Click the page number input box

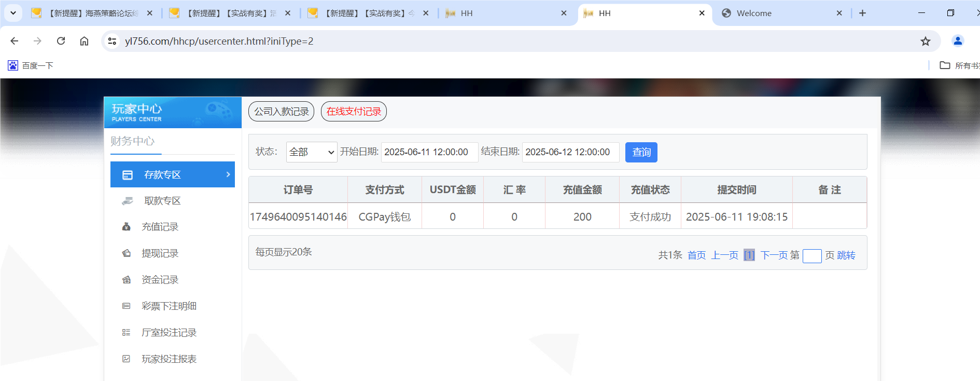[x=811, y=256]
